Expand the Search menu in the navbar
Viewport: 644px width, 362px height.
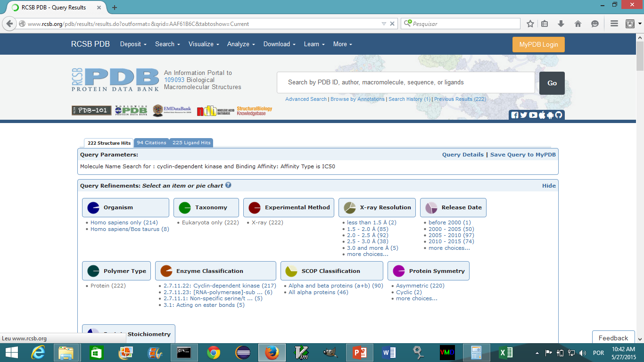click(x=167, y=44)
